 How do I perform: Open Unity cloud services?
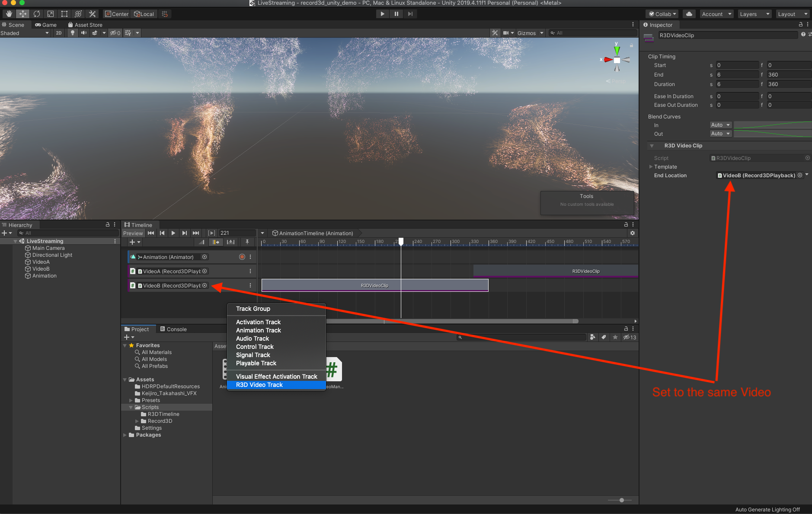point(689,14)
